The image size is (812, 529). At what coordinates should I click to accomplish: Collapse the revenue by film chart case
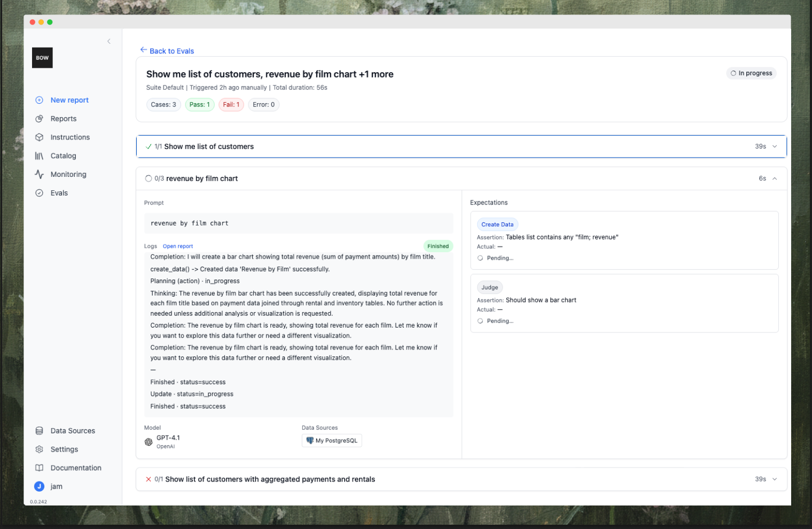(x=775, y=178)
